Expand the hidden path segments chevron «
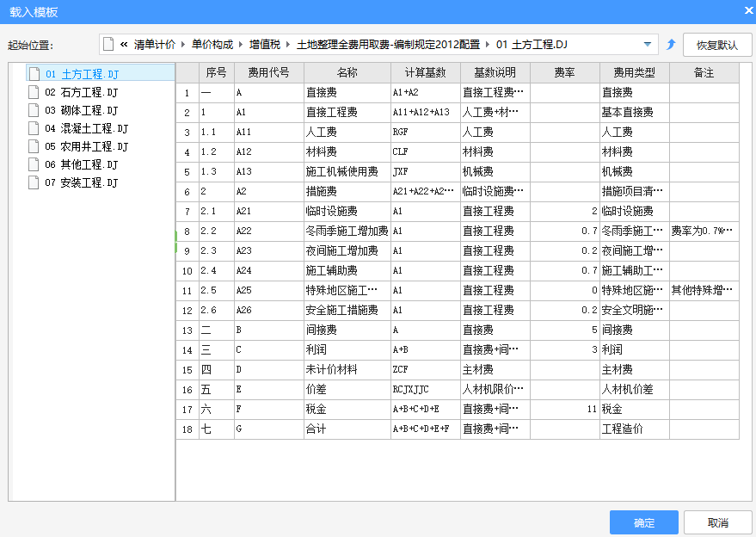756x537 pixels. (x=124, y=45)
